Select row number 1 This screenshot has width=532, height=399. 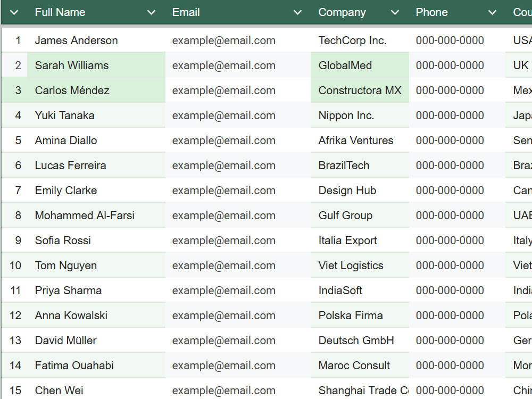tap(14, 40)
